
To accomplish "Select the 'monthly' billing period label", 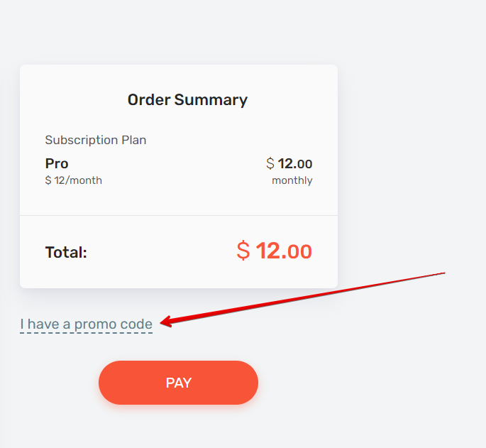I will 292,180.
